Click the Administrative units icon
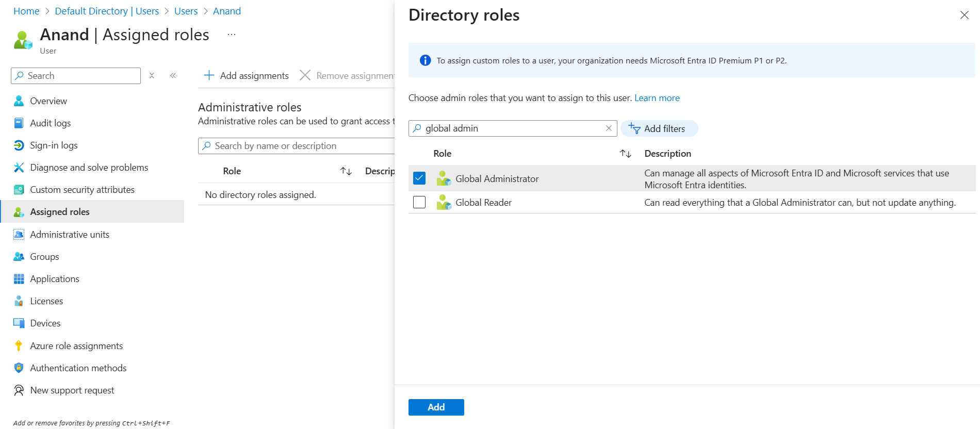Viewport: 980px width, 429px height. click(x=19, y=235)
